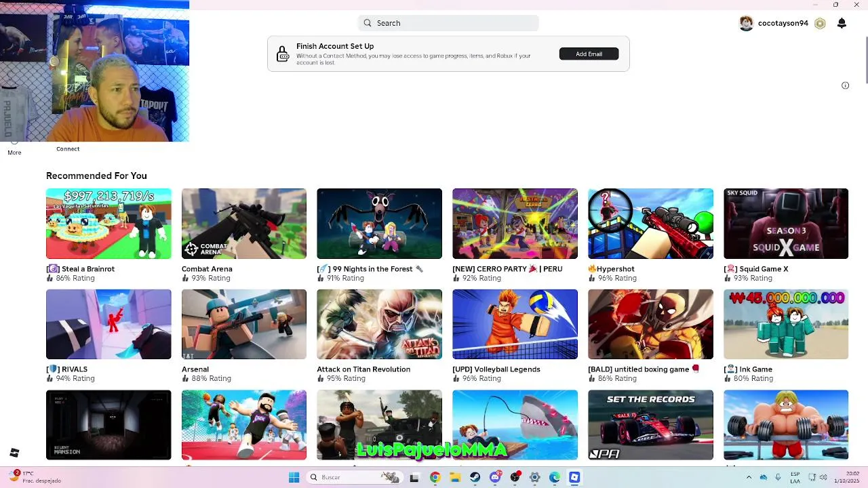Viewport: 868px width, 488px height.
Task: Open Steam from the taskbar
Action: (x=475, y=478)
